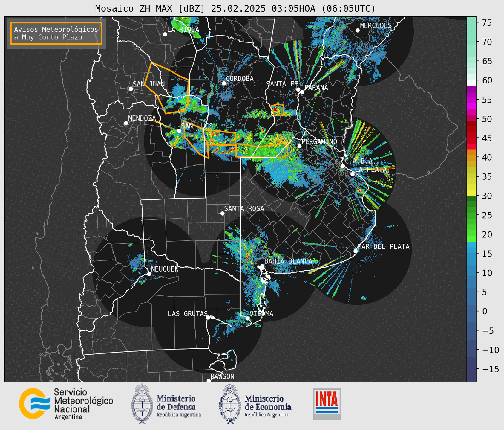Click the RAWSON city marker dot
The image size is (504, 430).
click(209, 381)
